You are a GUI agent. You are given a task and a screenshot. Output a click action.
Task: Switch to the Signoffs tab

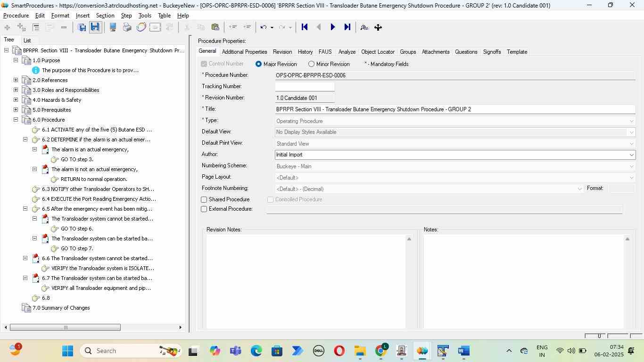coord(492,52)
